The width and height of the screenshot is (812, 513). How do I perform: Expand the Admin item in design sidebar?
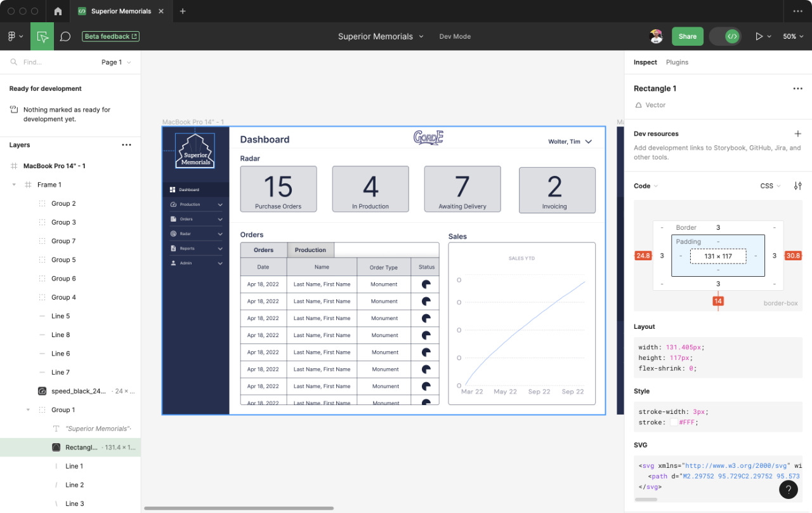click(220, 263)
